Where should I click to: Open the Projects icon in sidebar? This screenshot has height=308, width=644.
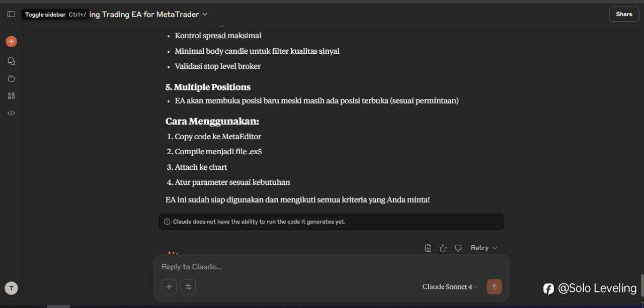pyautogui.click(x=11, y=78)
